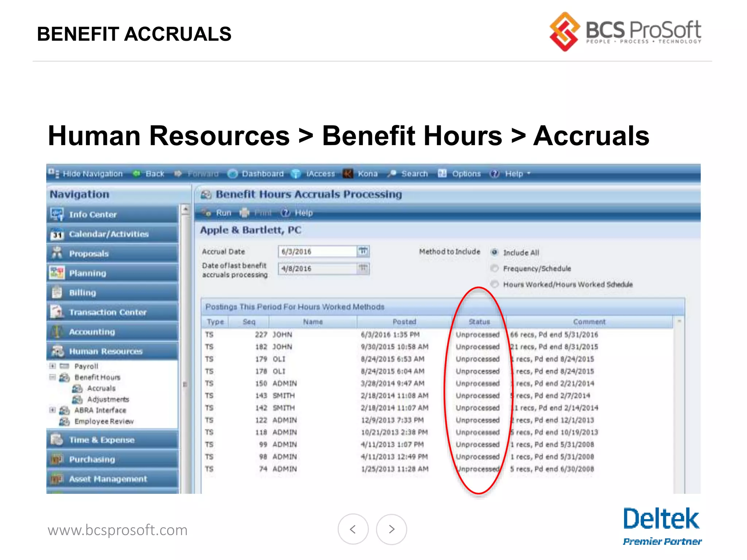
Task: Expand the Payroll tree node
Action: coord(53,366)
